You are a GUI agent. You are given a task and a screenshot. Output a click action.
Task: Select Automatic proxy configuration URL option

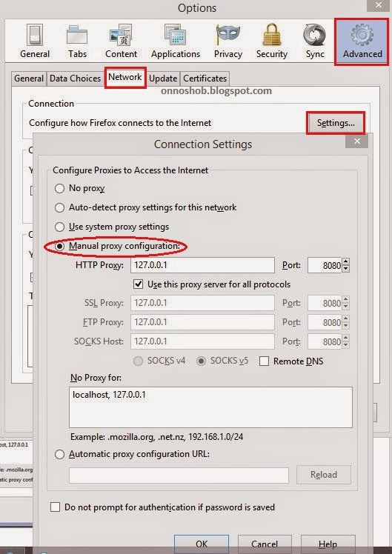(x=59, y=454)
